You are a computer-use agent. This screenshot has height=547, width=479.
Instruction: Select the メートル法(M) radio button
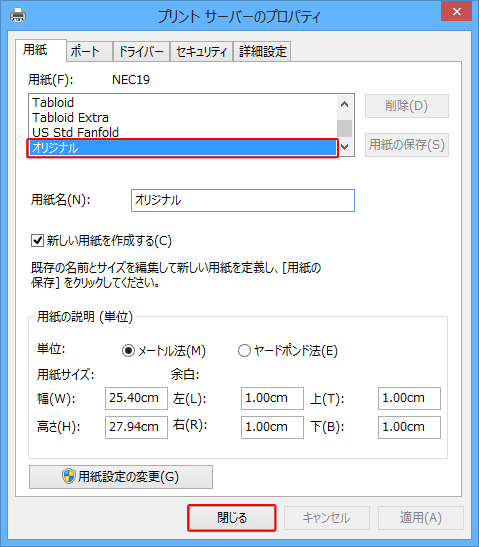coord(128,351)
